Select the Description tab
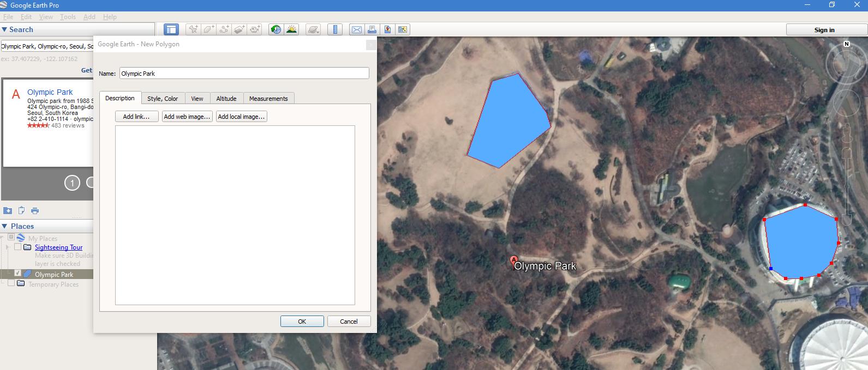Image resolution: width=868 pixels, height=370 pixels. pyautogui.click(x=120, y=98)
